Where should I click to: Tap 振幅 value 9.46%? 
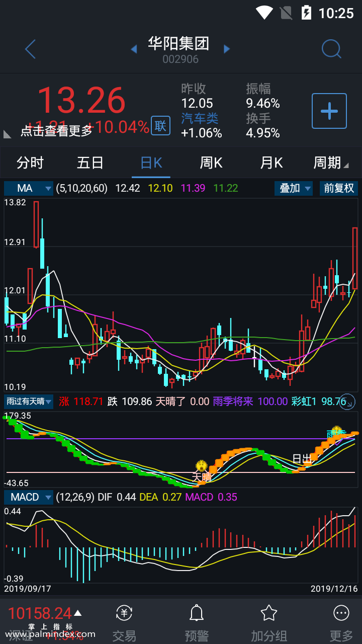tap(263, 103)
